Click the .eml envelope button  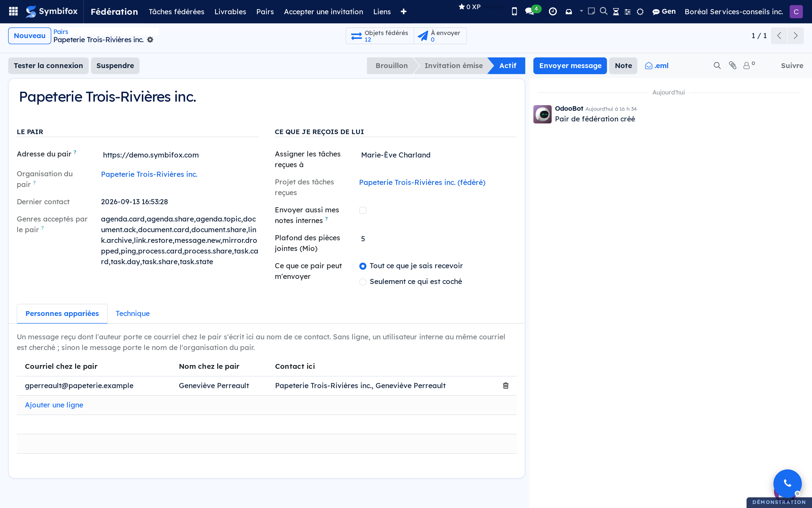[657, 66]
